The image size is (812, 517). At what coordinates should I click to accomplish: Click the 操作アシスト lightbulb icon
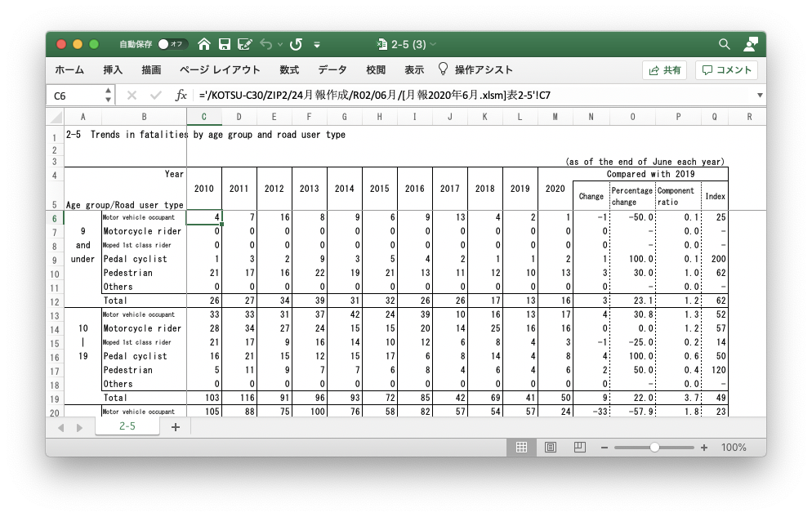click(443, 69)
